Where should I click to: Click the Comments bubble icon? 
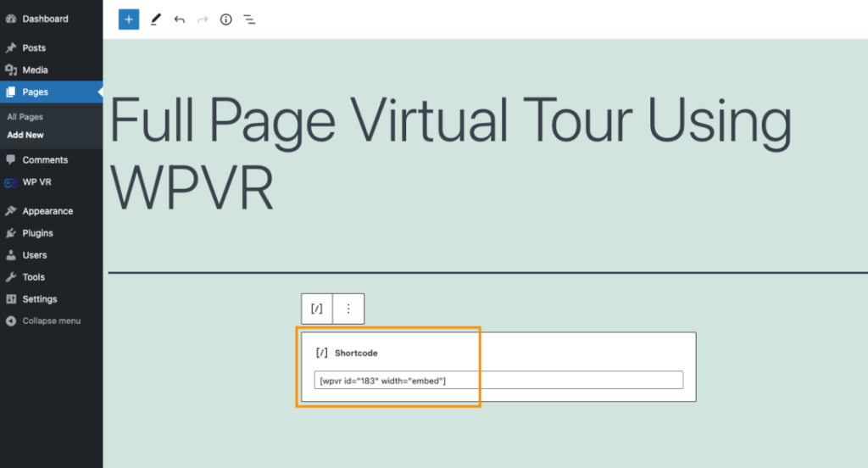[11, 159]
